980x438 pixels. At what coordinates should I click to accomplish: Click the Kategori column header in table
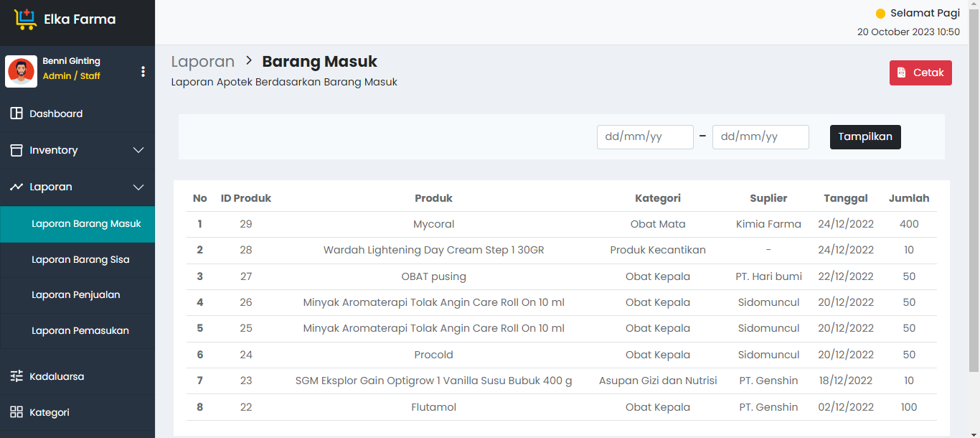tap(658, 198)
